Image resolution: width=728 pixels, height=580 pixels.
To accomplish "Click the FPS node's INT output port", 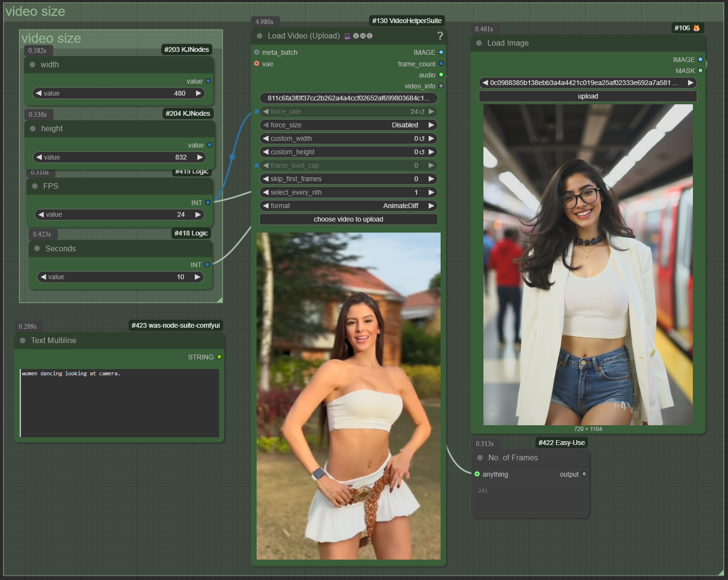I will tap(208, 203).
